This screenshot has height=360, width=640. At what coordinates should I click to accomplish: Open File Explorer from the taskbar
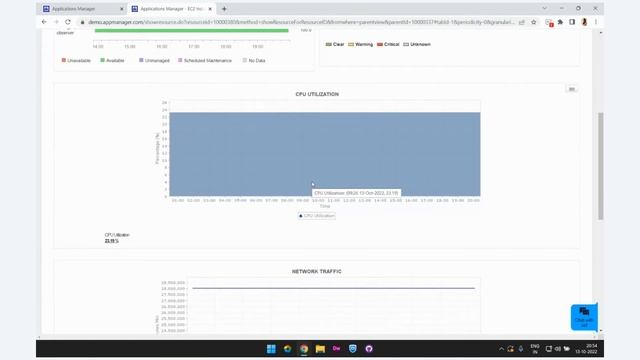pyautogui.click(x=320, y=349)
